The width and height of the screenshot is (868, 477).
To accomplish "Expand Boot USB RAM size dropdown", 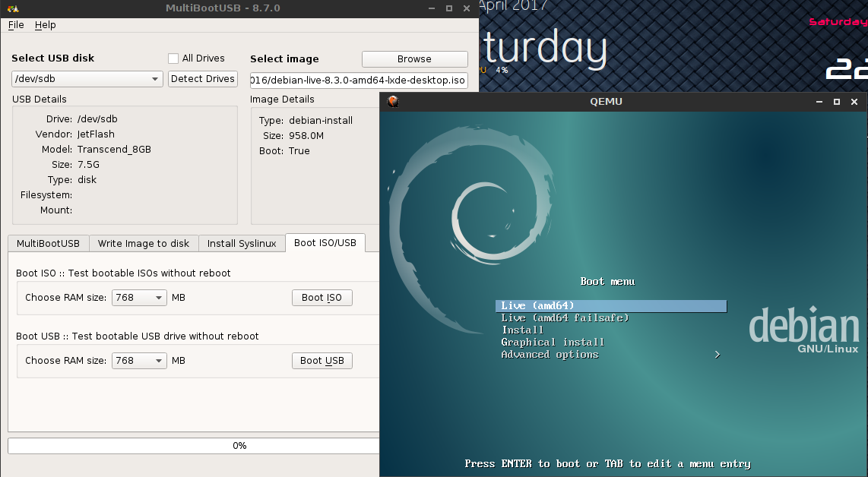I will point(139,361).
